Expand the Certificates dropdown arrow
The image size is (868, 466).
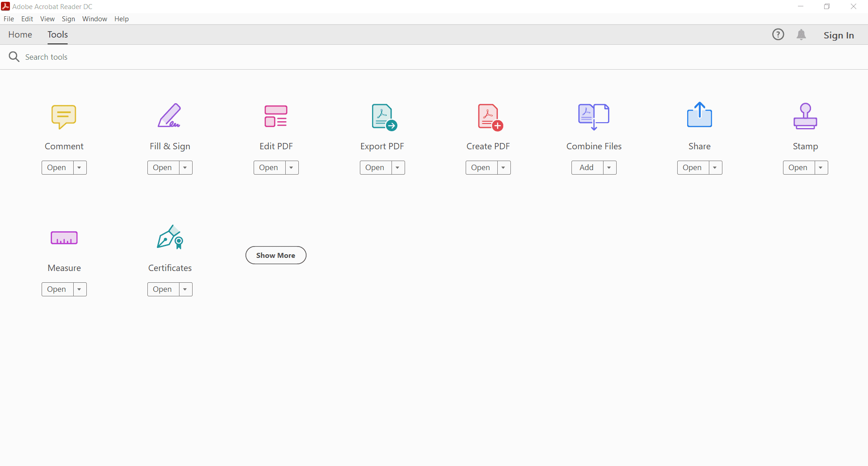[185, 290]
